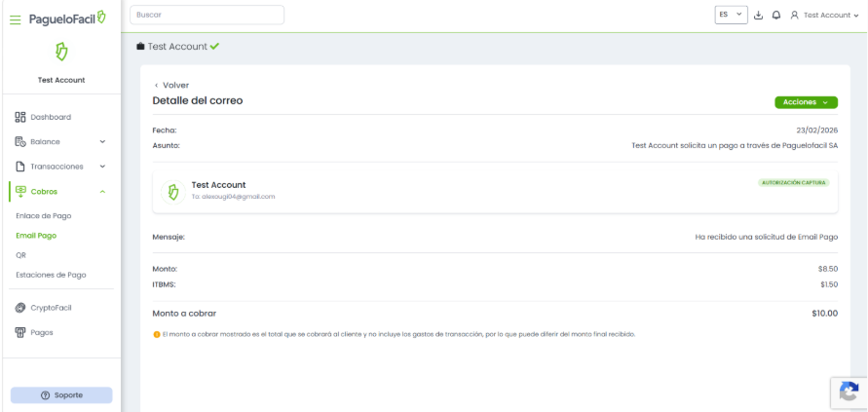
Task: Click the Buscar search field
Action: pyautogui.click(x=207, y=16)
